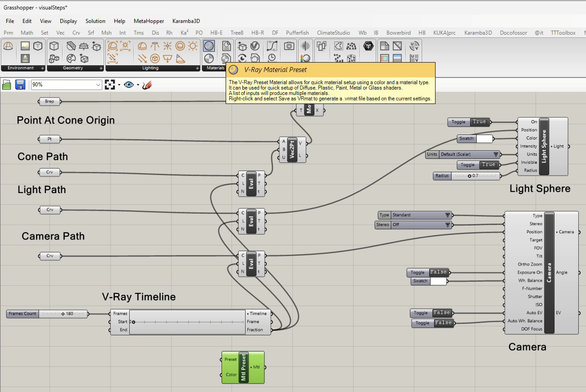
Task: Switch to the Pufferfish tab
Action: tap(297, 33)
